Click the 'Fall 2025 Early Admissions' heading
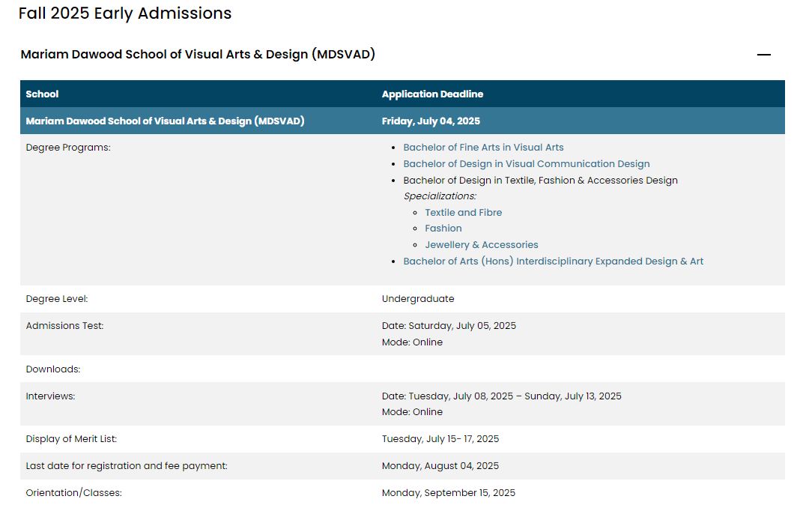 point(125,13)
